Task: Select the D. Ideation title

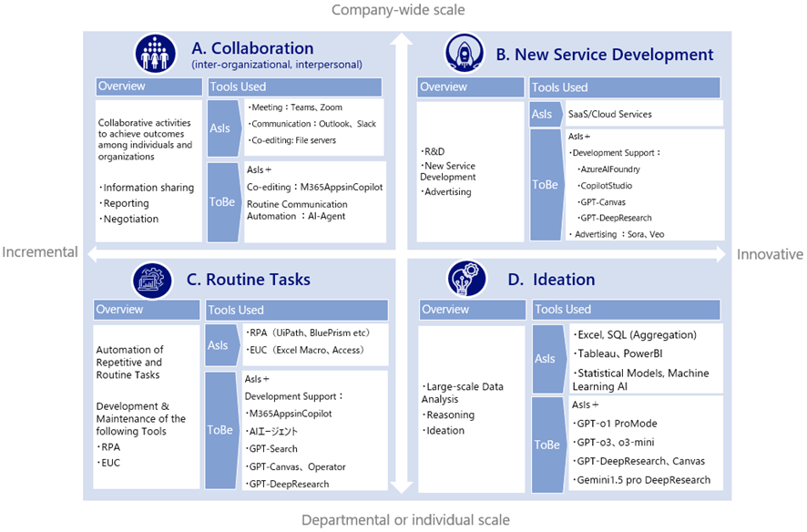Action: point(552,280)
